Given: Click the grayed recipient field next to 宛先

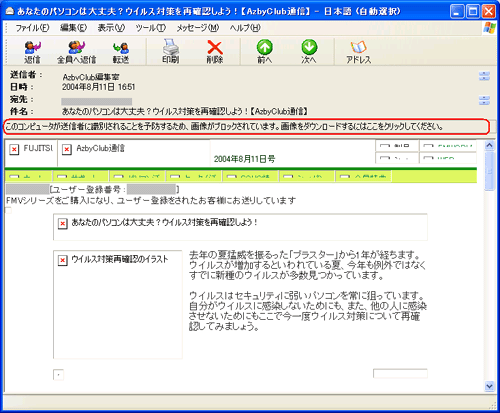Looking at the screenshot, I should pos(97,101).
